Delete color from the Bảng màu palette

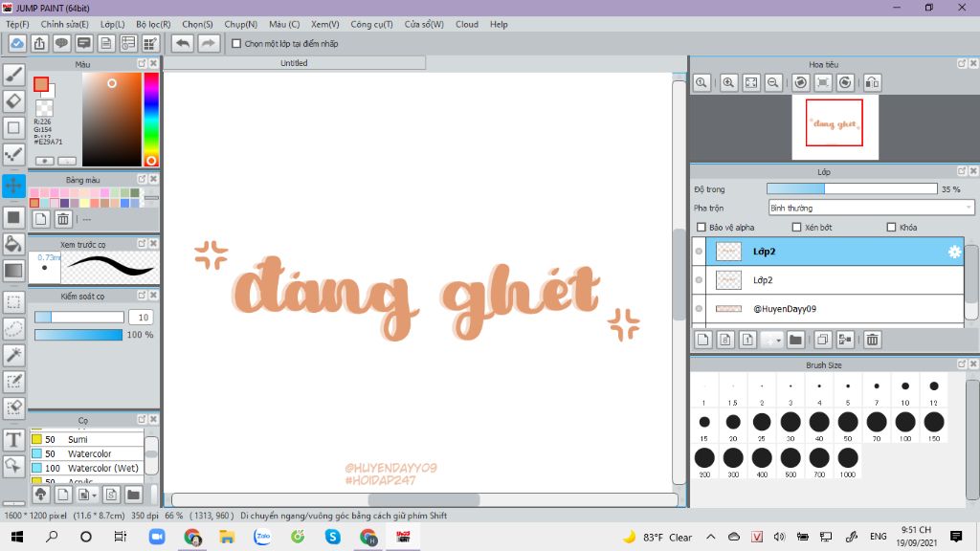[x=63, y=219]
